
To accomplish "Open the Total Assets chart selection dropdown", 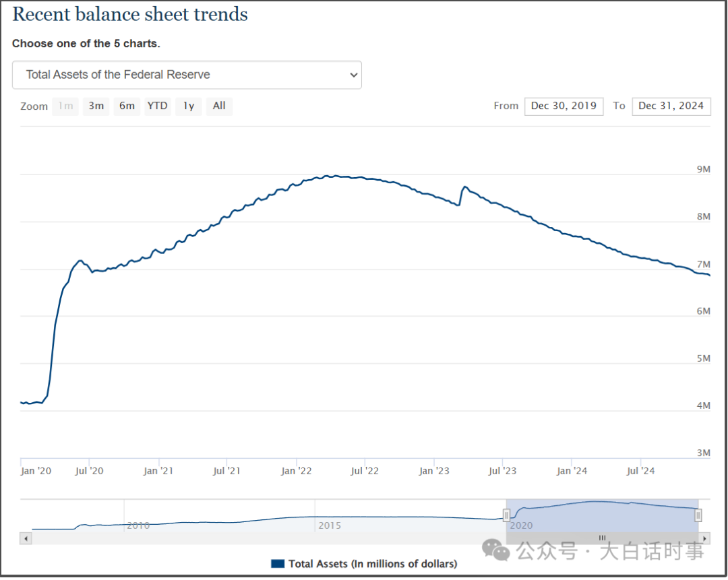I will pyautogui.click(x=187, y=75).
